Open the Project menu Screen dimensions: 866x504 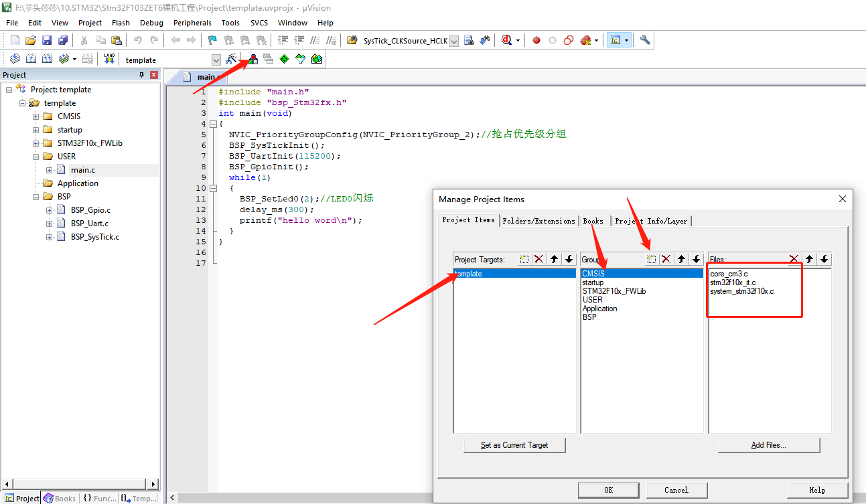pos(90,23)
